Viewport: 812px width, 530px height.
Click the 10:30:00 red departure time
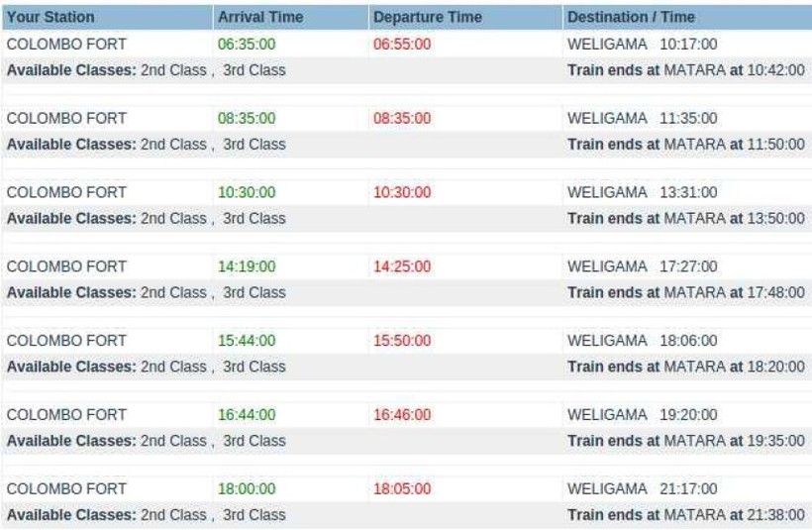click(x=402, y=192)
